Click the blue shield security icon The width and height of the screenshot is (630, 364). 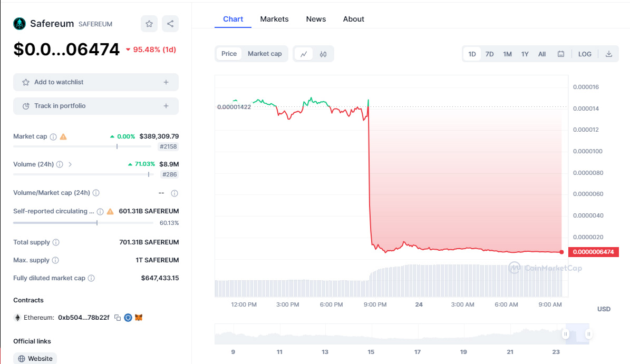[128, 318]
